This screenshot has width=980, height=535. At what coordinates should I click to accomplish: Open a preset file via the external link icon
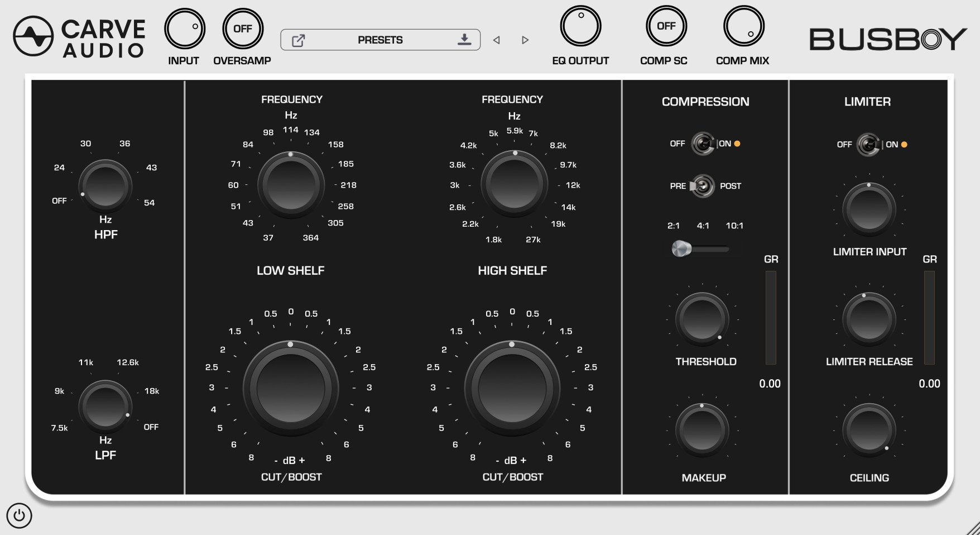(x=300, y=40)
